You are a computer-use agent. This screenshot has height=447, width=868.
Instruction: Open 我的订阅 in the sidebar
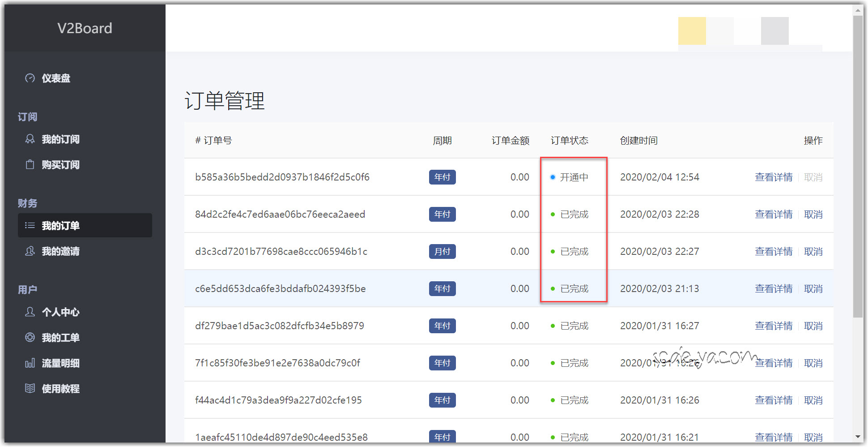(60, 139)
